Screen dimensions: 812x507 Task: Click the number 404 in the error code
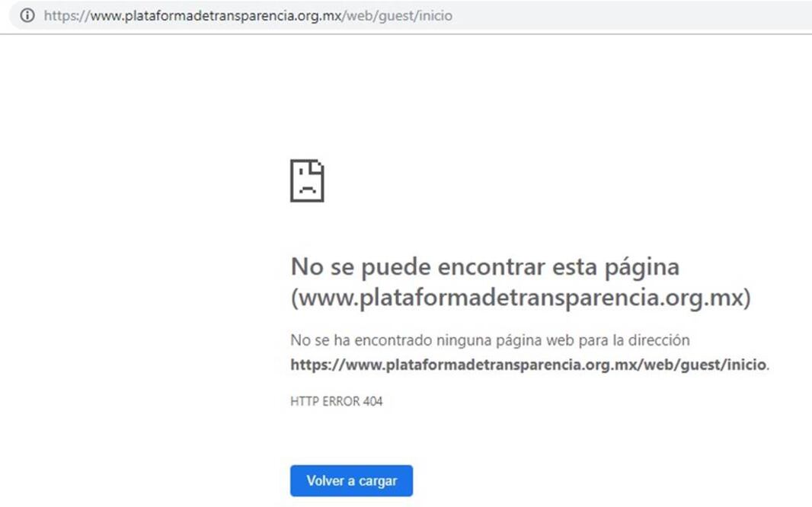click(x=372, y=401)
